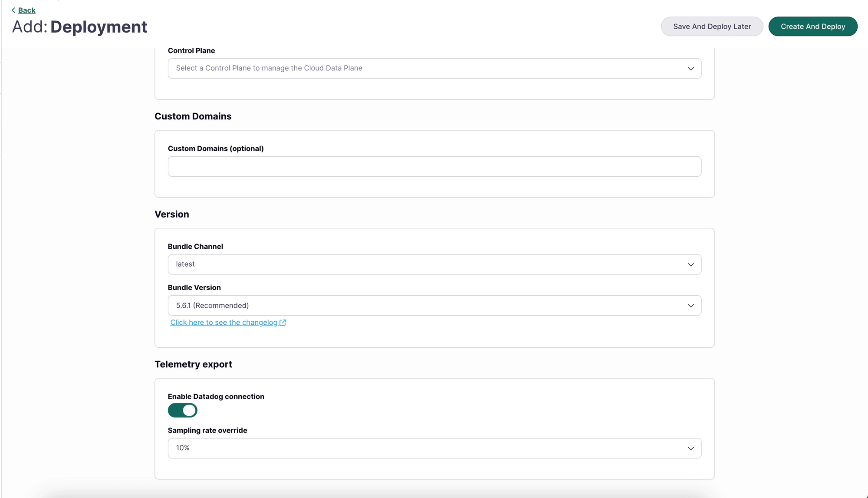Open the Bundle Version dropdown
The width and height of the screenshot is (868, 498).
pos(434,305)
